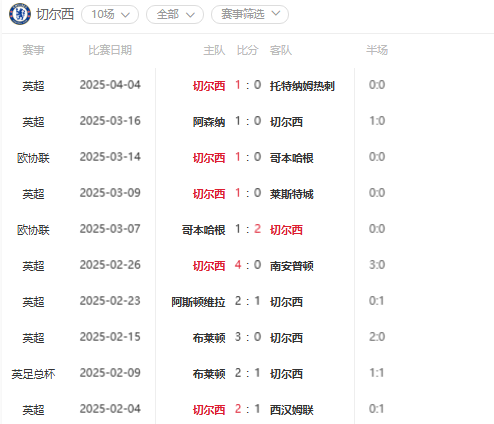Expand the 全部 filter dropdown
The height and width of the screenshot is (424, 494).
(175, 14)
